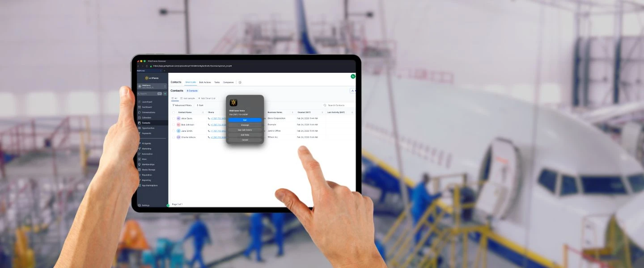Image resolution: width=644 pixels, height=268 pixels.
Task: Switch to the Companies tab
Action: pos(229,82)
